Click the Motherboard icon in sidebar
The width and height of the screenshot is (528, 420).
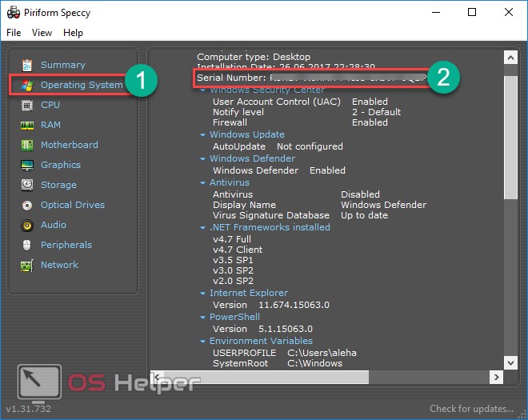tap(27, 145)
